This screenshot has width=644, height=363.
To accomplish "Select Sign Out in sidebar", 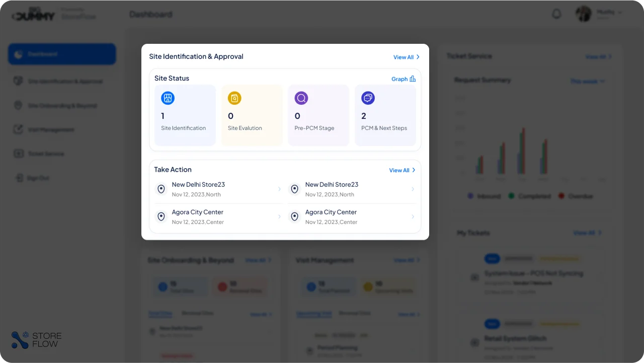I will [x=62, y=178].
